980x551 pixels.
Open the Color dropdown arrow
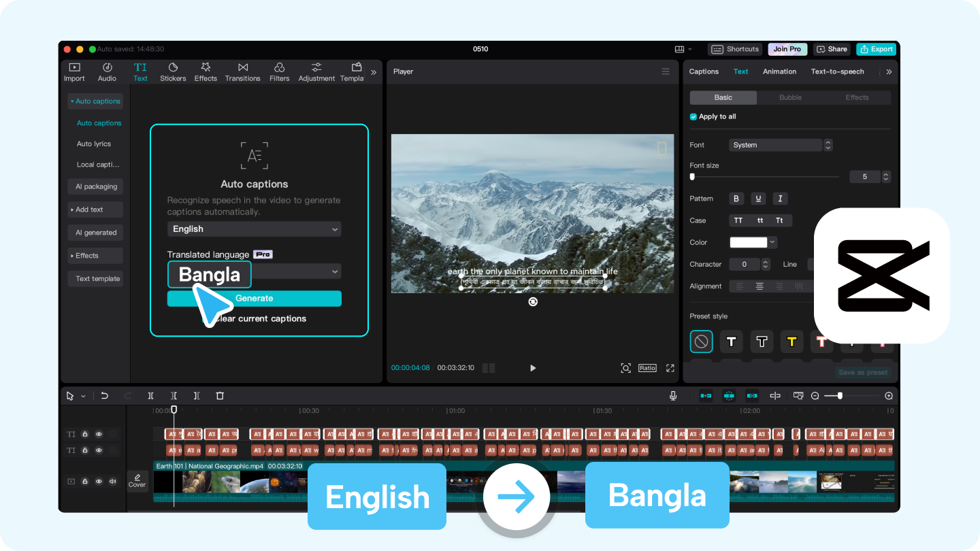click(772, 242)
